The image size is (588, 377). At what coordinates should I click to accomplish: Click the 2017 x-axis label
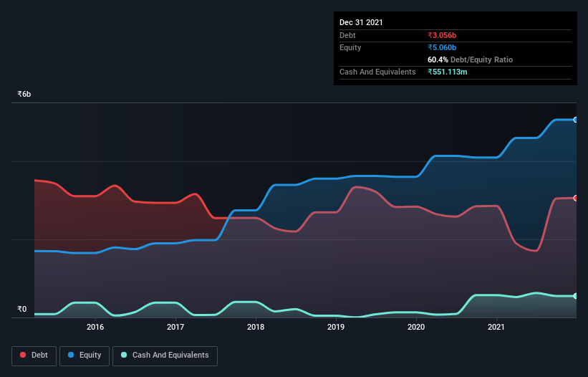pyautogui.click(x=175, y=327)
